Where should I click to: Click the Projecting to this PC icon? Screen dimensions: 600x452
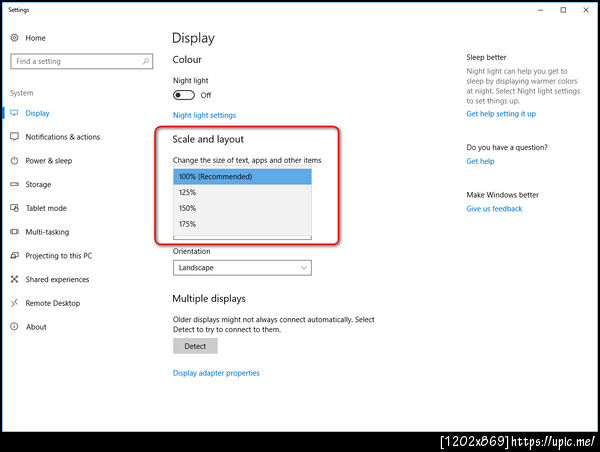click(14, 255)
